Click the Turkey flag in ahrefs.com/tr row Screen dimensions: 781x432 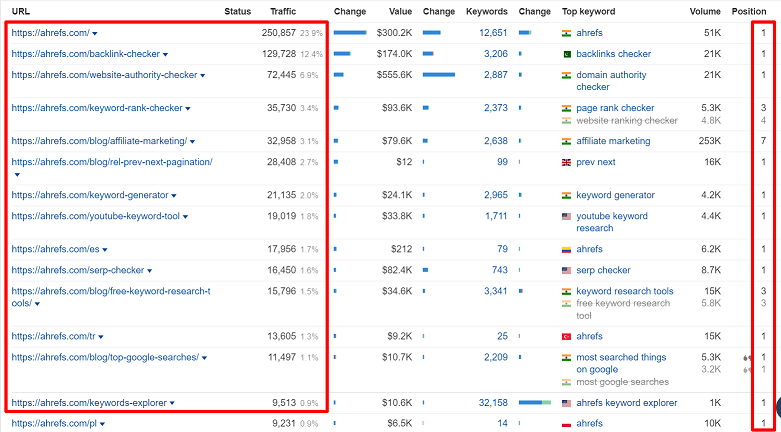pos(566,337)
